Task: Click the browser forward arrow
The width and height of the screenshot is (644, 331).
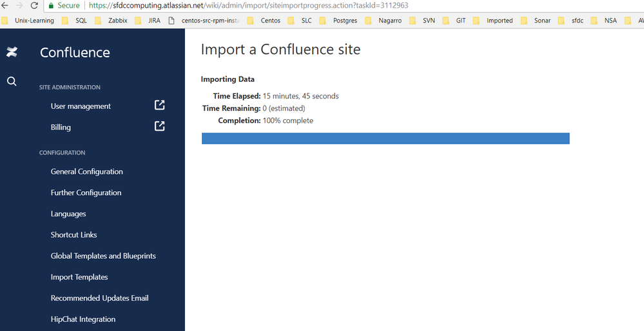Action: click(x=19, y=6)
